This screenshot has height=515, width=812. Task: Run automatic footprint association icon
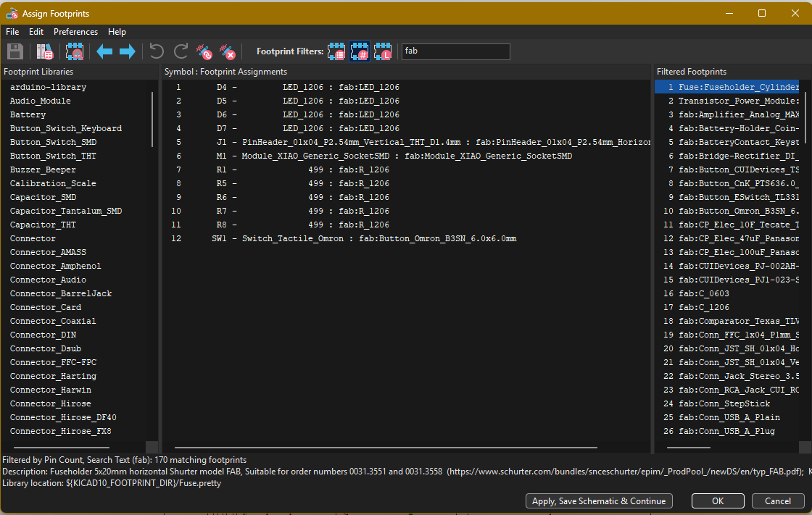click(x=204, y=51)
